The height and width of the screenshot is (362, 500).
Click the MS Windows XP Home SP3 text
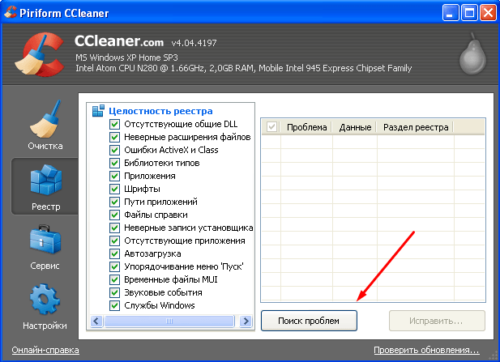pos(127,58)
